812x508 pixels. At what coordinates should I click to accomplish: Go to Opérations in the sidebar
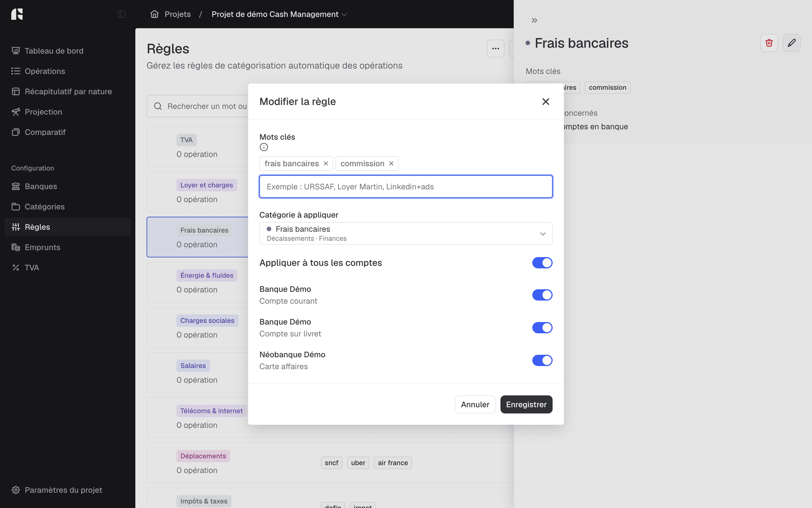tap(67, 71)
